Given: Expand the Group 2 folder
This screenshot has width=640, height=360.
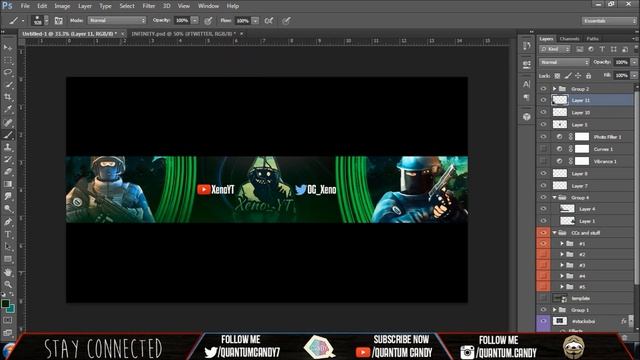Looking at the screenshot, I should click(x=554, y=89).
